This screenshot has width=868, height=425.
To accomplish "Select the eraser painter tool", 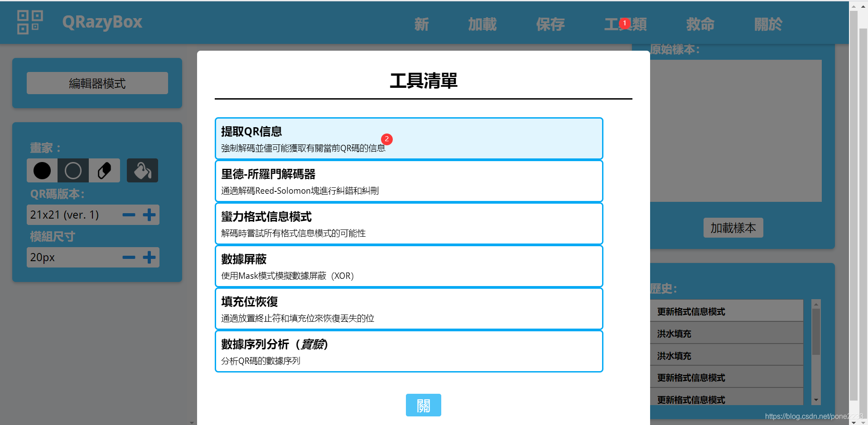I will coord(105,171).
